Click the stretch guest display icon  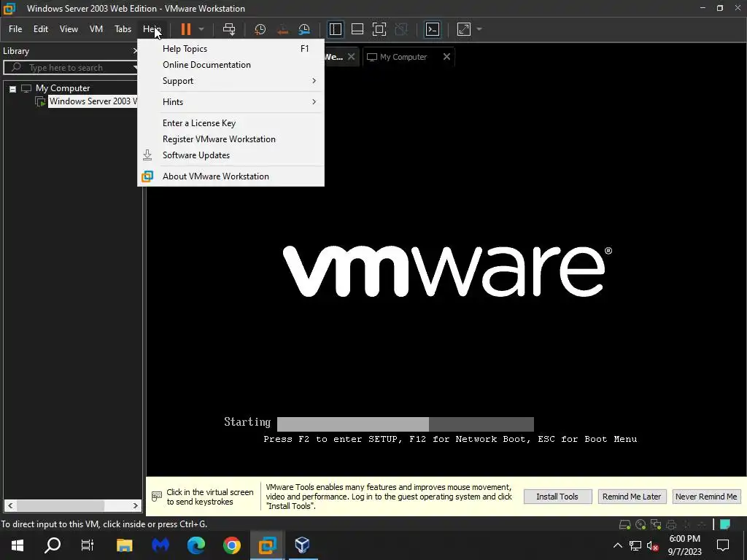[464, 29]
